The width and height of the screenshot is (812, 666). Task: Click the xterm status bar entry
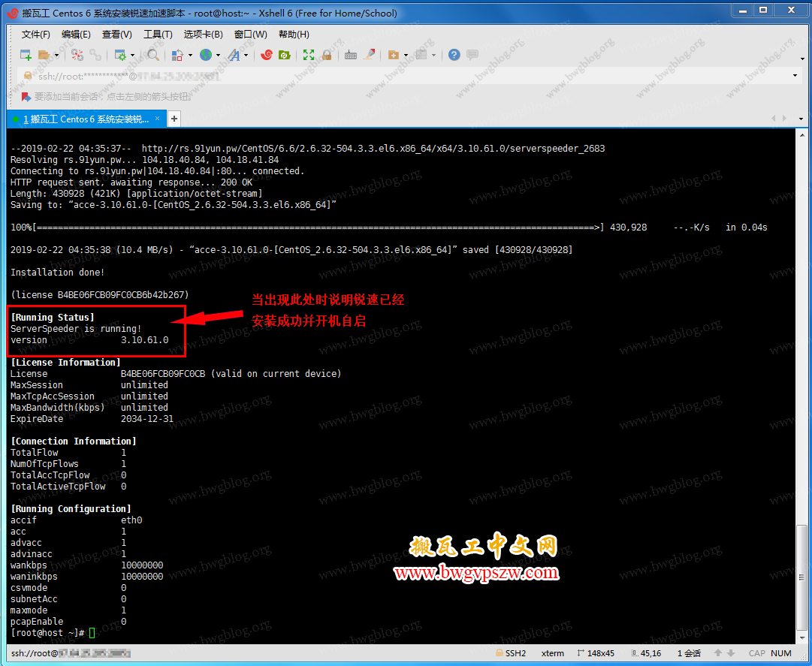click(553, 653)
